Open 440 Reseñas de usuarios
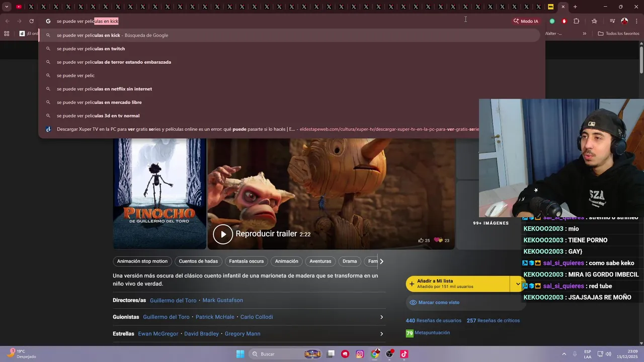The width and height of the screenshot is (644, 362). [433, 321]
